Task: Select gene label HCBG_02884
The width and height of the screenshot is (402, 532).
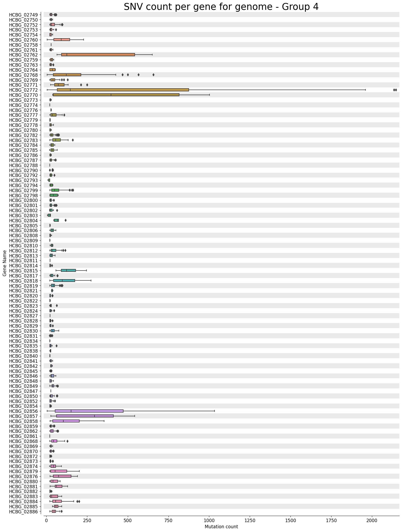Action: point(21,501)
